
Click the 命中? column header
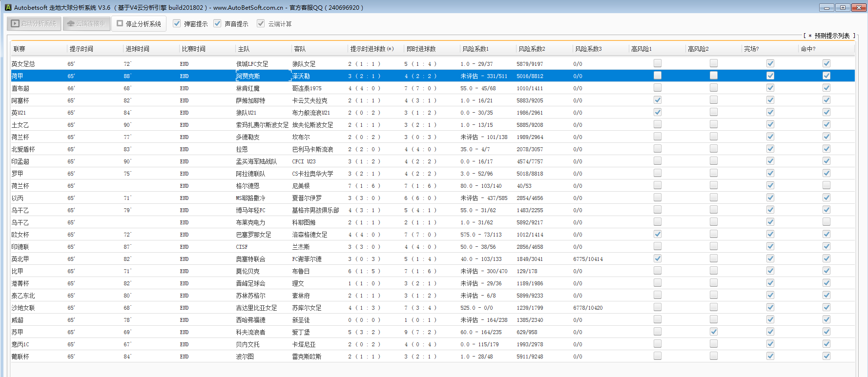[x=808, y=49]
